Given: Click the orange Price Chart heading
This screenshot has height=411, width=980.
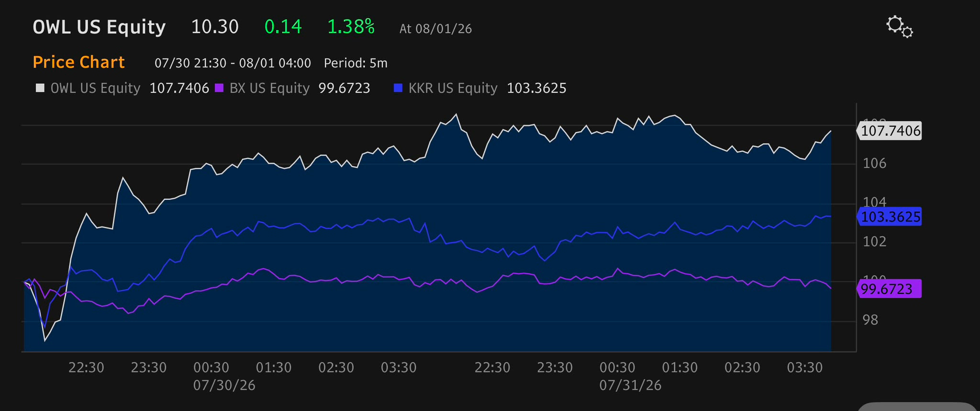Looking at the screenshot, I should pyautogui.click(x=78, y=62).
